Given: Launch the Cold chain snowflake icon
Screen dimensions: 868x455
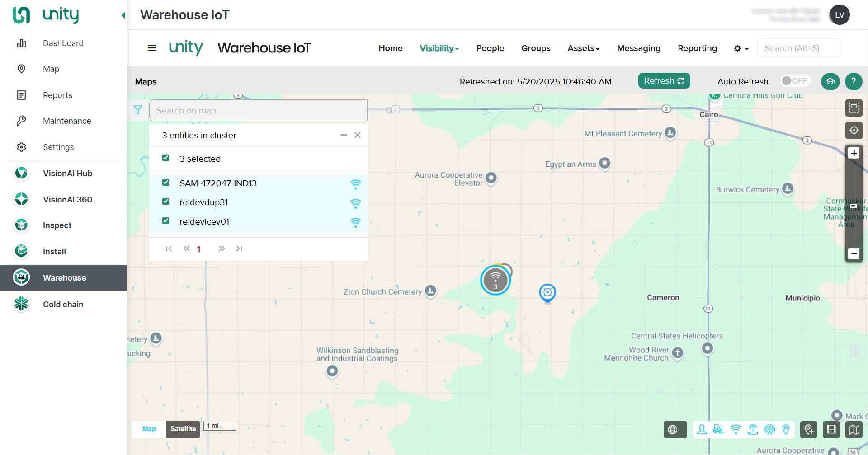Looking at the screenshot, I should 21,304.
